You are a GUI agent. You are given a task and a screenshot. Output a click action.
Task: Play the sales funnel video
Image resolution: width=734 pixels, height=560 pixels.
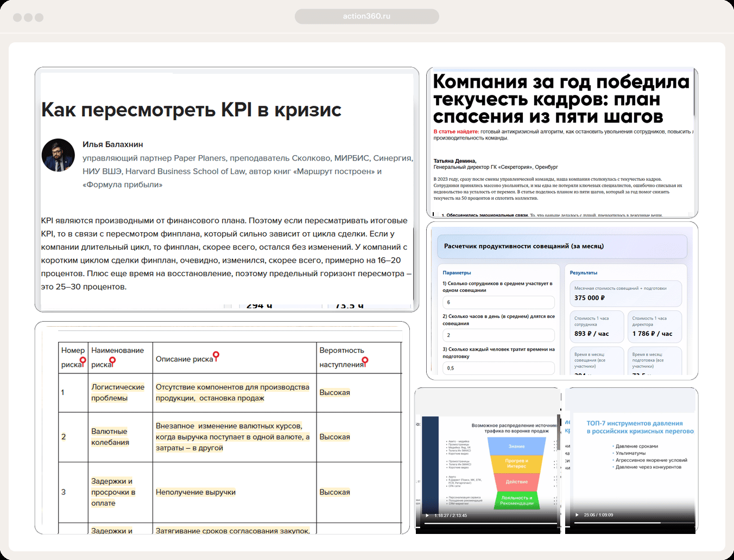[427, 516]
